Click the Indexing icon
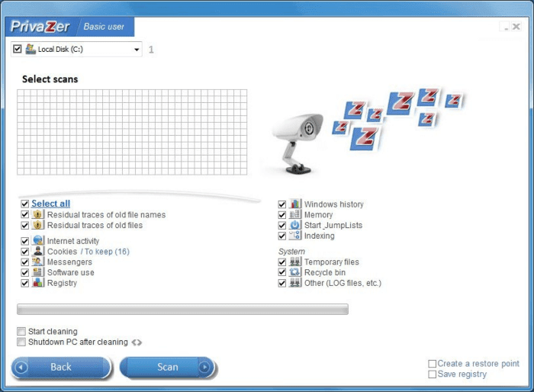534x392 pixels. (x=295, y=236)
